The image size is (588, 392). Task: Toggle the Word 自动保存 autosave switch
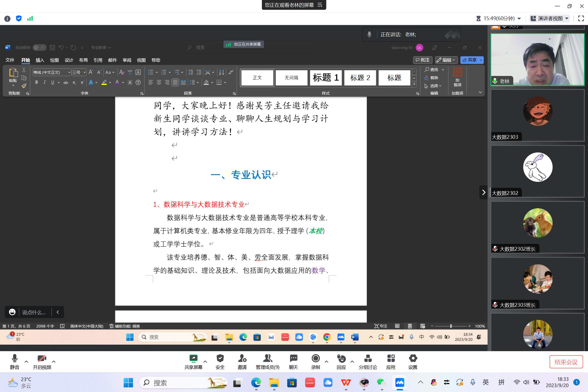(x=39, y=48)
